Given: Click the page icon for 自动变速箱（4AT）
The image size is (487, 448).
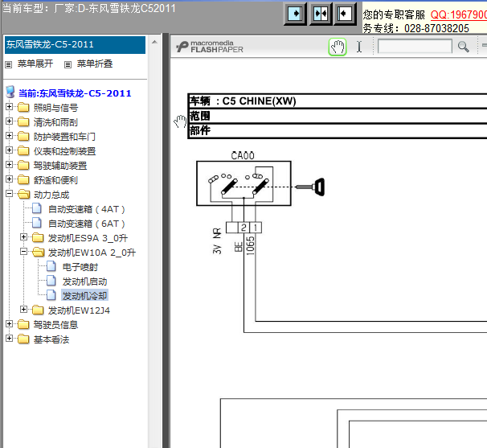Looking at the screenshot, I should tap(37, 208).
